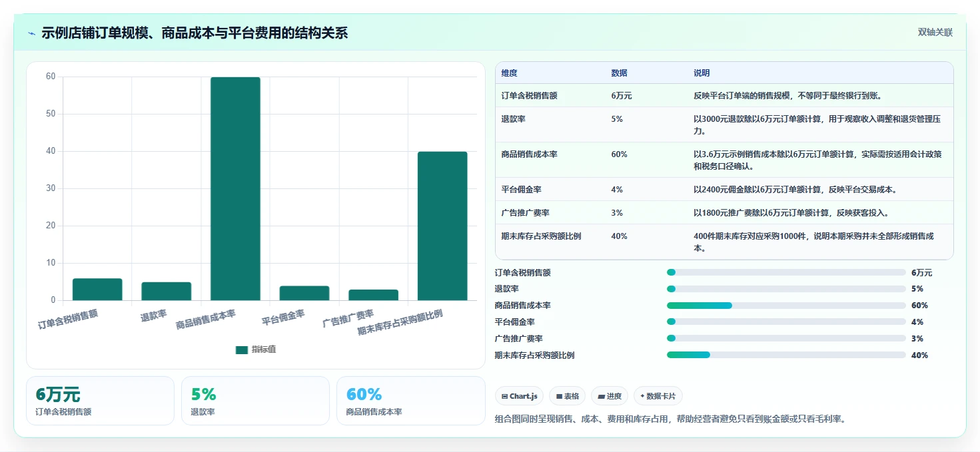Viewport: 980px width, 452px height.
Task: Toggle the 指标值 legend swatch
Action: (241, 349)
